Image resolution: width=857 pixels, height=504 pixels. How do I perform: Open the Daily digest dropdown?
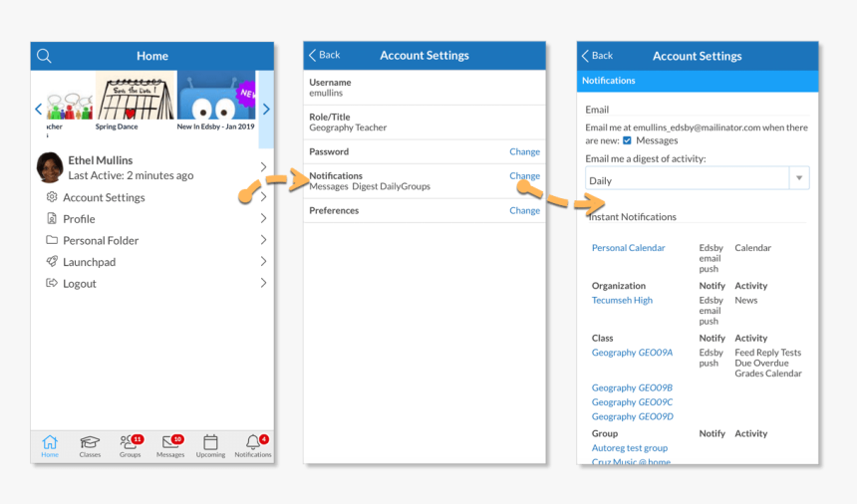697,178
